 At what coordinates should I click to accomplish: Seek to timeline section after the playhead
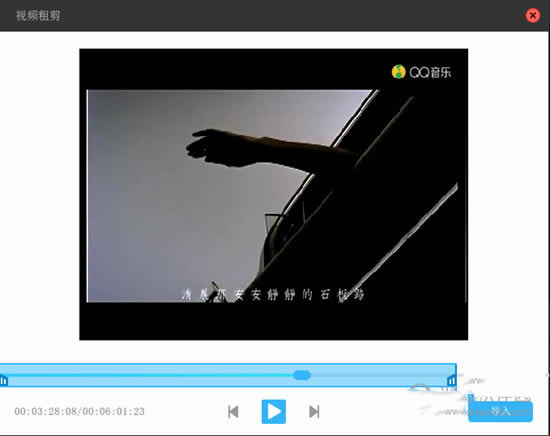pos(379,375)
